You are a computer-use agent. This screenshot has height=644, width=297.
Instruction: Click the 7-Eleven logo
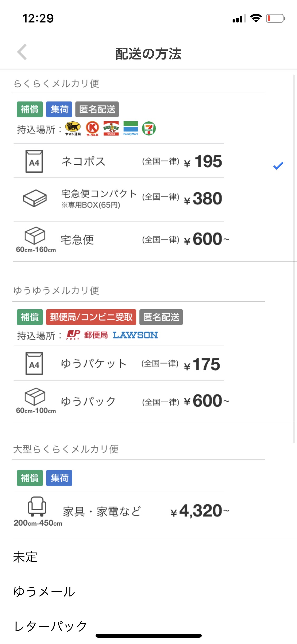point(149,128)
